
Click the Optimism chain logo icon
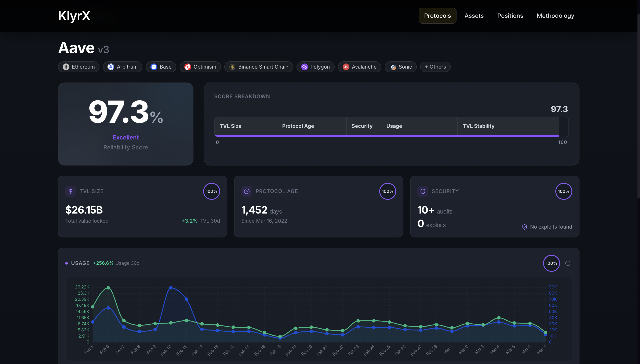tap(188, 67)
